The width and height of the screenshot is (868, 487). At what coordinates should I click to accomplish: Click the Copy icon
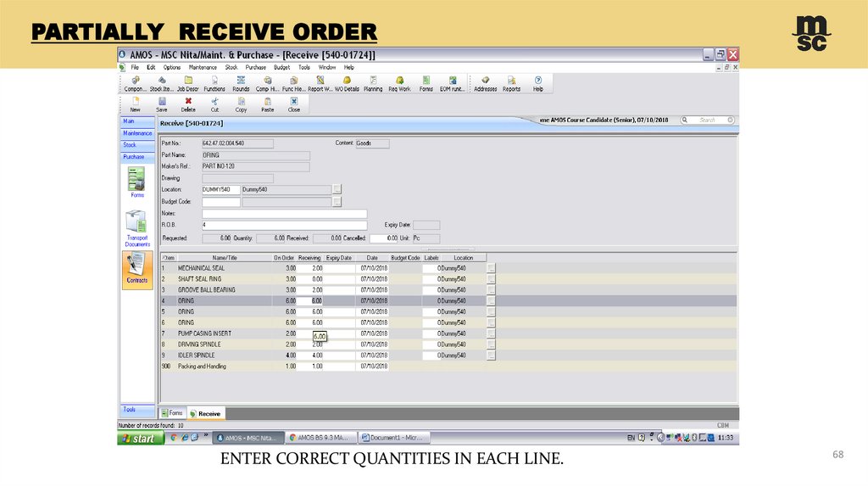[x=241, y=104]
